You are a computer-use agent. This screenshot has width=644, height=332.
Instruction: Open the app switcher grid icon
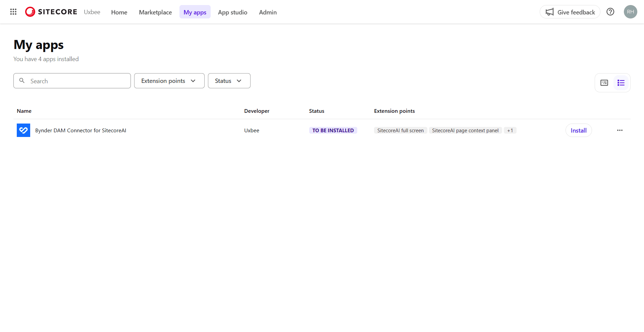click(x=13, y=12)
